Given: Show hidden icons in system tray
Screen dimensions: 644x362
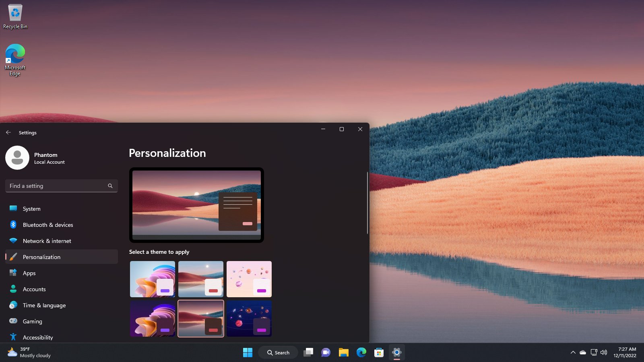Looking at the screenshot, I should click(x=573, y=352).
